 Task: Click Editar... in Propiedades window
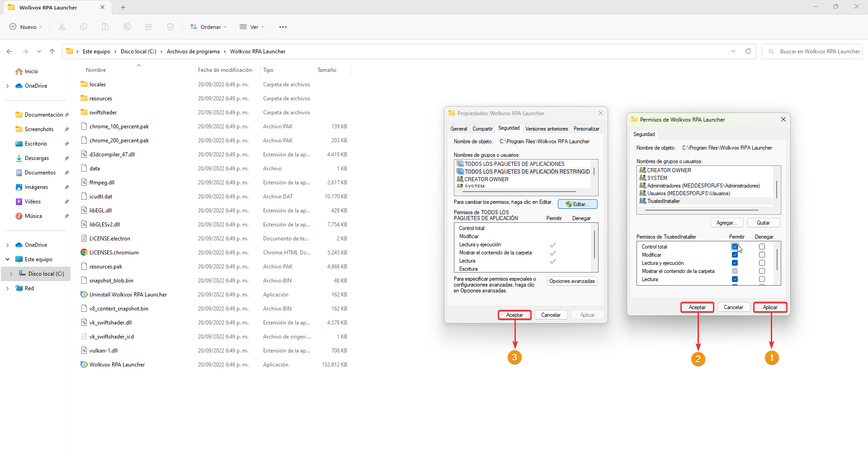[578, 204]
